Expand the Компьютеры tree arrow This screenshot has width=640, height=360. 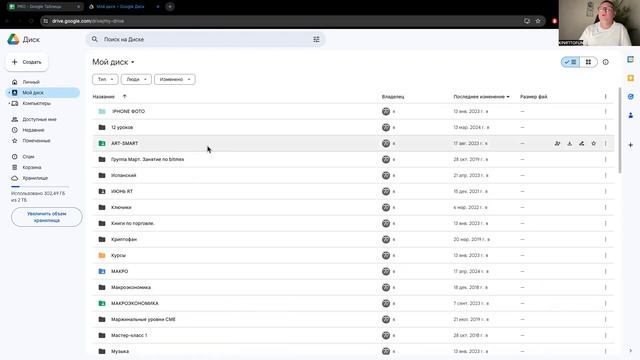click(x=9, y=103)
